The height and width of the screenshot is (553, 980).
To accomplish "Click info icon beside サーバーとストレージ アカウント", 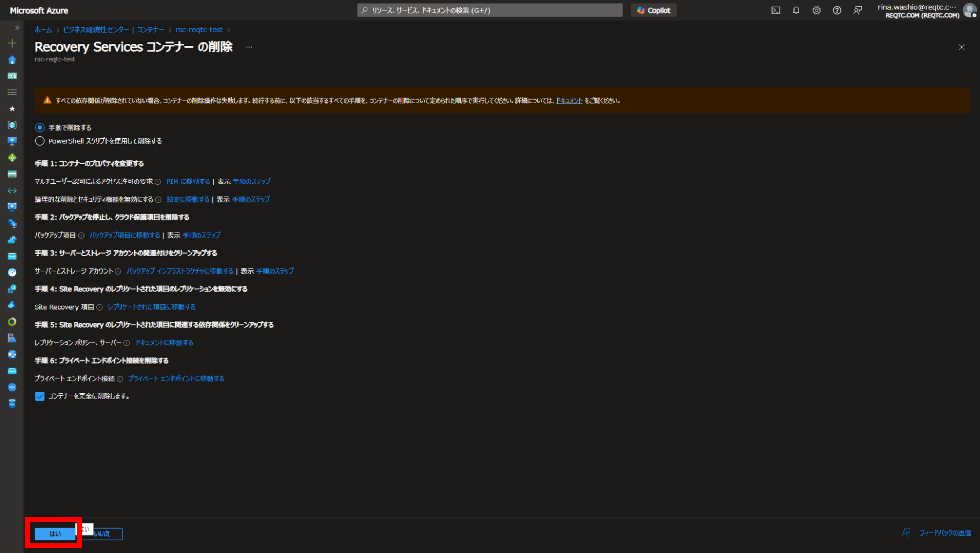I will pos(118,271).
